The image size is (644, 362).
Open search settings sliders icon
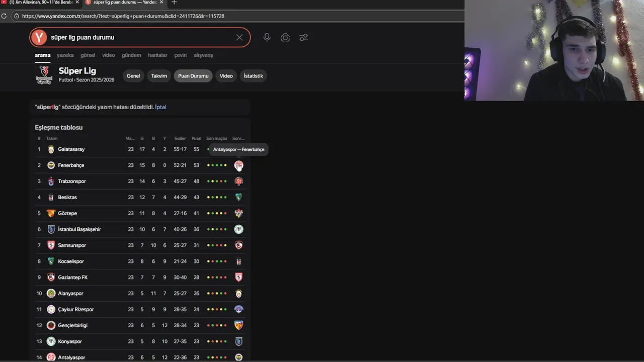(x=303, y=37)
